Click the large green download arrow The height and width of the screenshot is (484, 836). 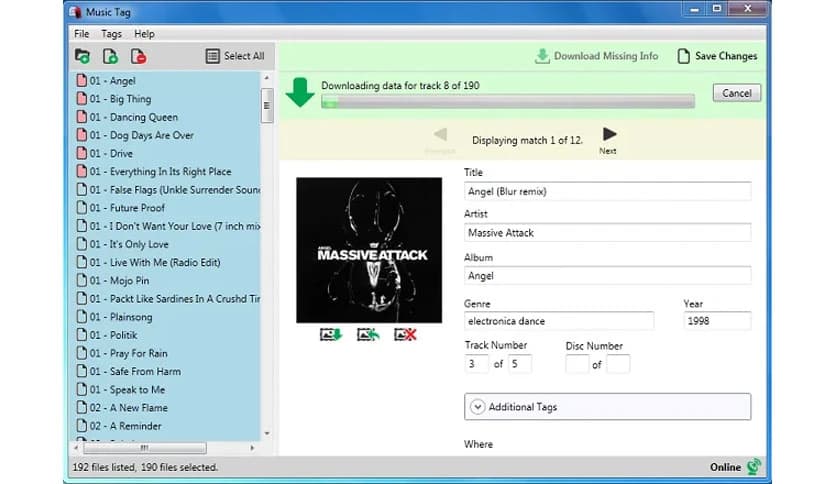tap(300, 92)
